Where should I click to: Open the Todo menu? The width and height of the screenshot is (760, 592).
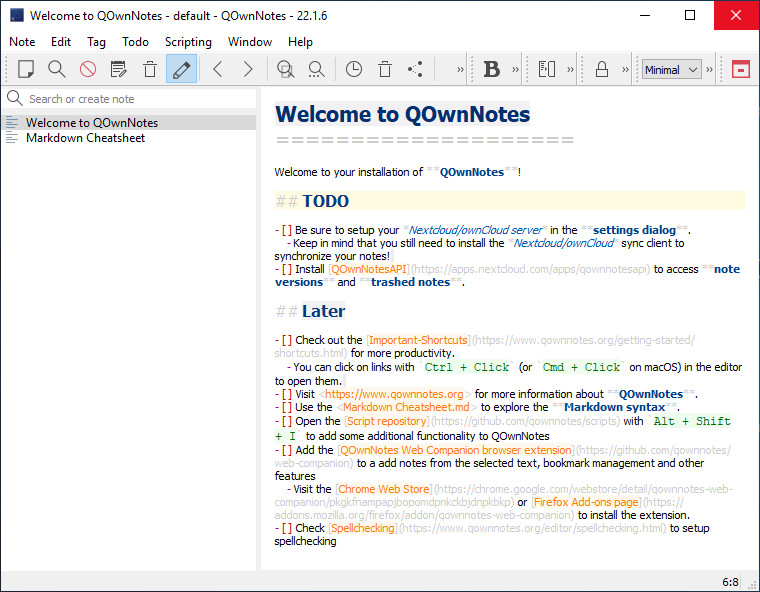tap(135, 42)
